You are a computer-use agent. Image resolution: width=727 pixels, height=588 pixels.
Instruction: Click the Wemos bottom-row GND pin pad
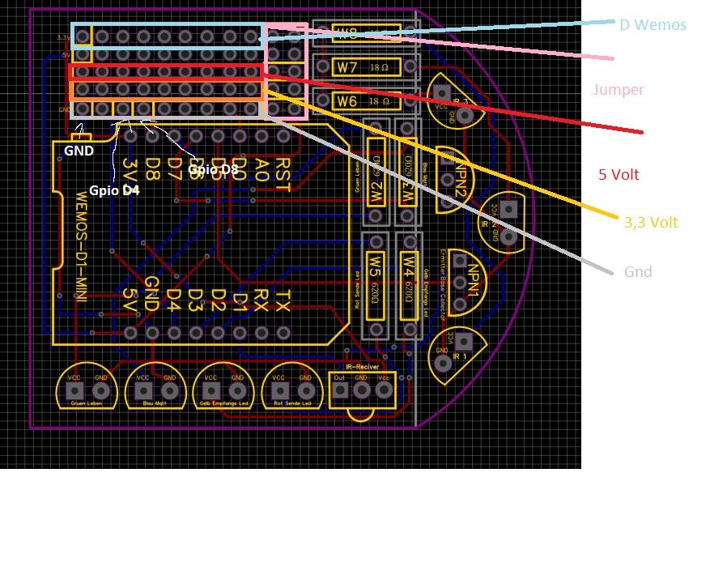click(x=152, y=333)
